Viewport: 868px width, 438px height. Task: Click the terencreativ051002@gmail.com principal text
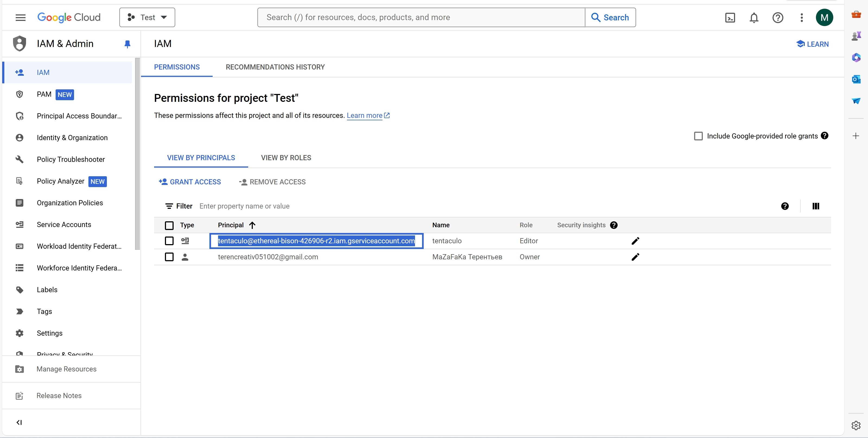[268, 257]
